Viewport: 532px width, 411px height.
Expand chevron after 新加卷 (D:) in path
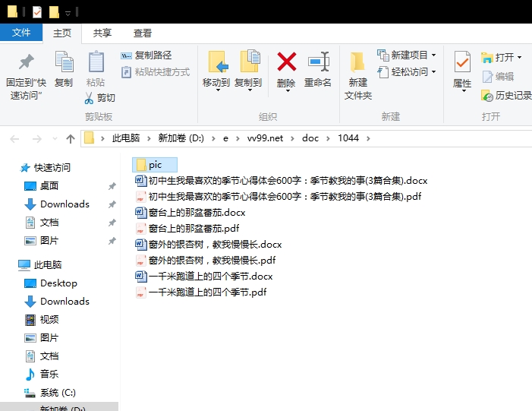[213, 138]
